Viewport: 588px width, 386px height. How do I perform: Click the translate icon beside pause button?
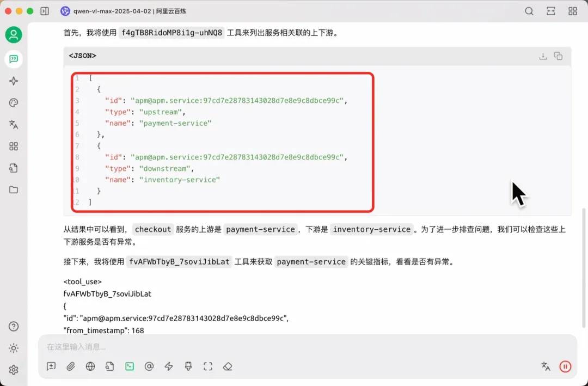[x=546, y=366]
